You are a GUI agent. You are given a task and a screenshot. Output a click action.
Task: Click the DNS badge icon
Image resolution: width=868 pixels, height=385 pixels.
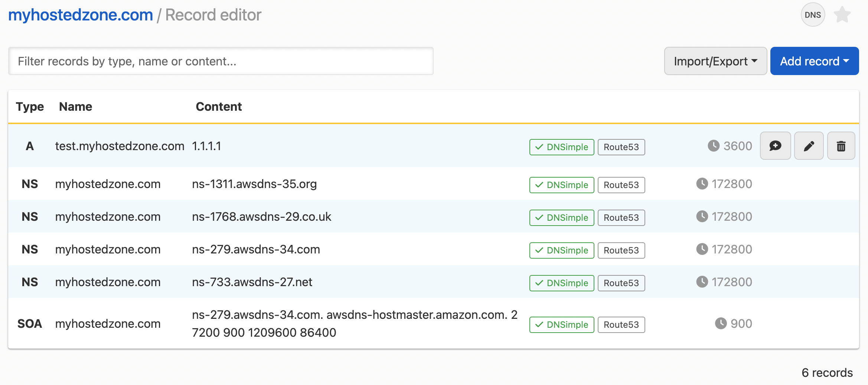[x=813, y=15]
